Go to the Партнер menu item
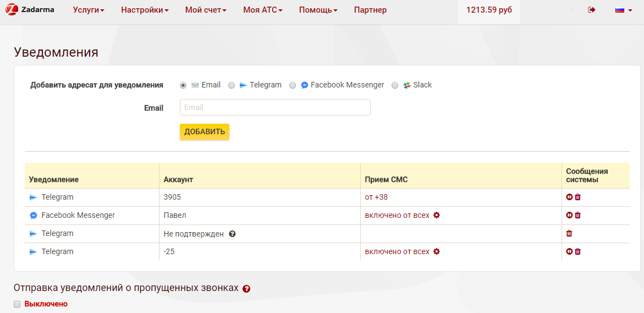Screen dimensions: 644x313 coord(370,10)
